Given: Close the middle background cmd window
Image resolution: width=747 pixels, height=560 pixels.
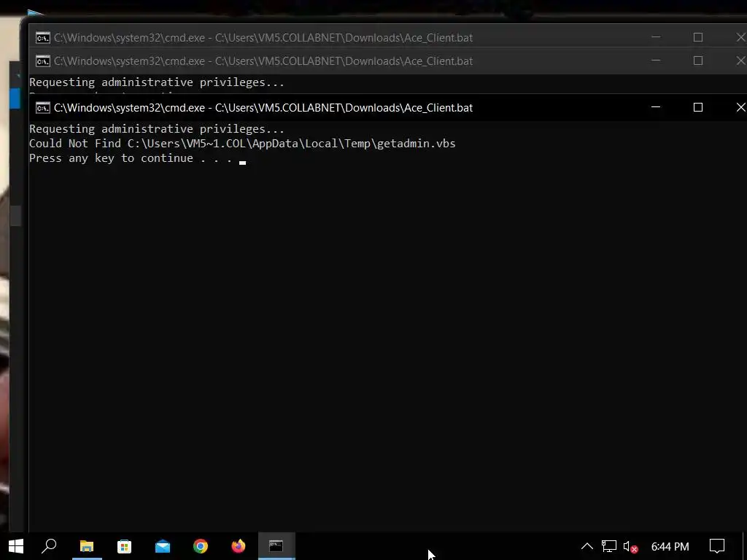Looking at the screenshot, I should point(740,61).
